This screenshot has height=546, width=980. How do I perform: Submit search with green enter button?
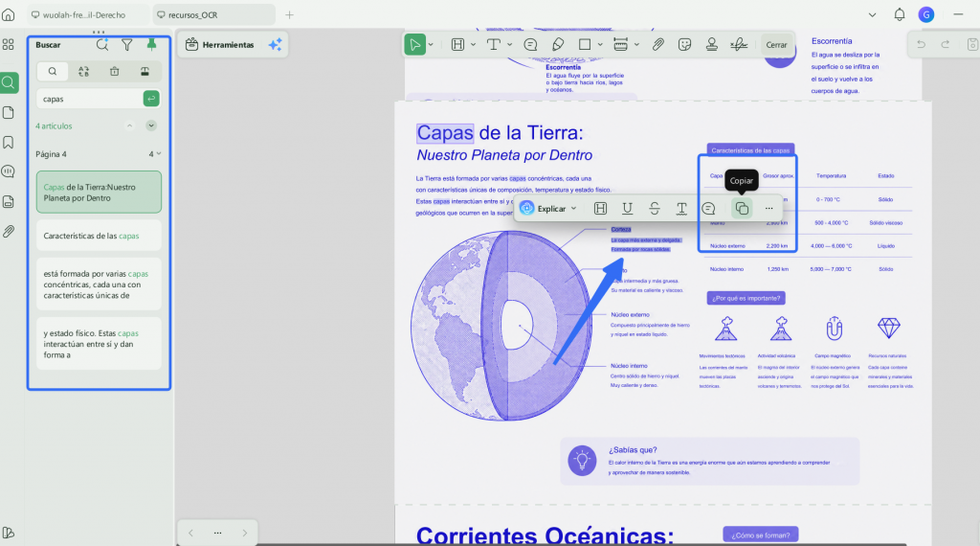tap(151, 99)
